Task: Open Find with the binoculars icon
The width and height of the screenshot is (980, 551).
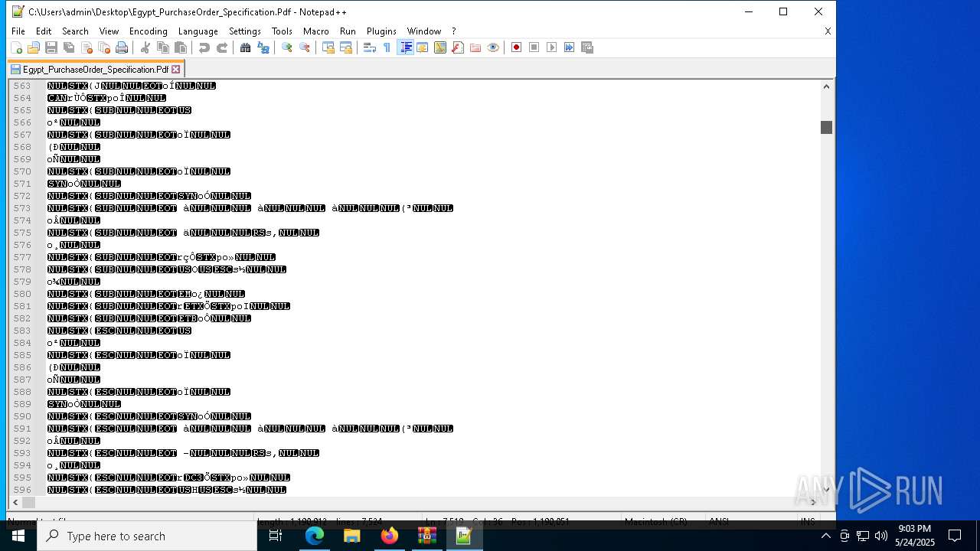Action: click(x=246, y=47)
